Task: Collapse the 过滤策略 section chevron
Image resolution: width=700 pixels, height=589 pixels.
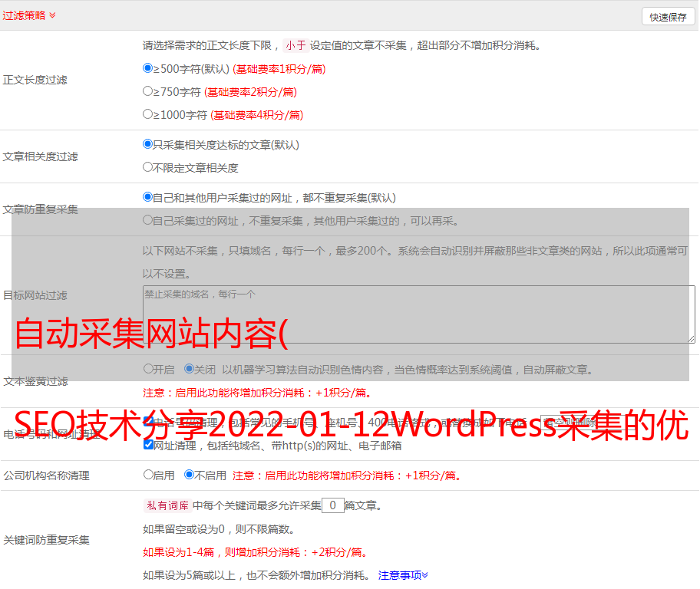Action: click(52, 15)
